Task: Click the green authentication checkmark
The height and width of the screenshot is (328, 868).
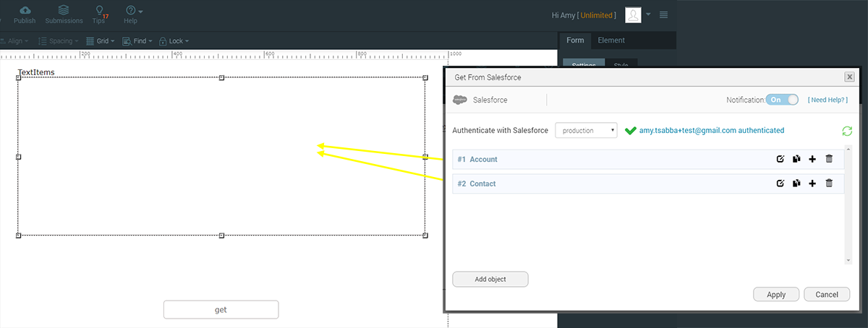Action: (x=630, y=131)
